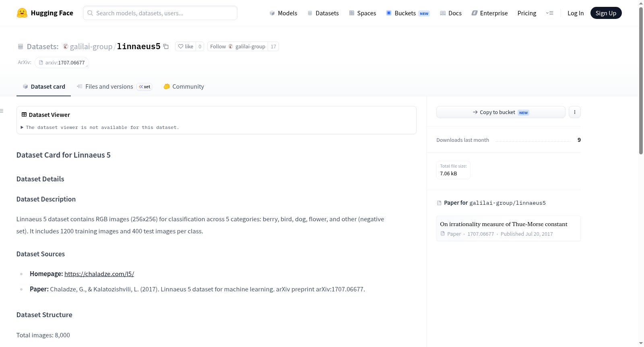
Task: Click the search magnifier icon
Action: click(90, 13)
